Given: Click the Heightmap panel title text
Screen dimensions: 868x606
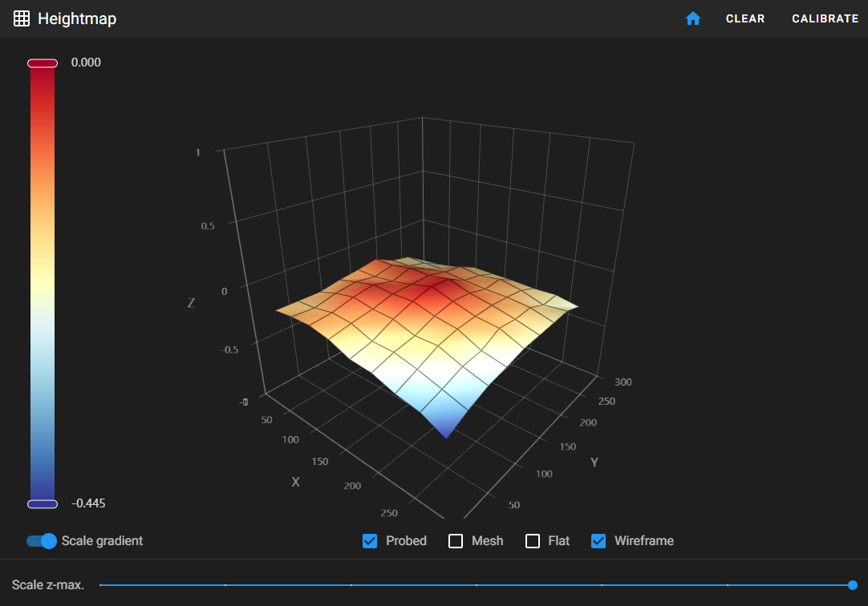Looking at the screenshot, I should coord(77,18).
